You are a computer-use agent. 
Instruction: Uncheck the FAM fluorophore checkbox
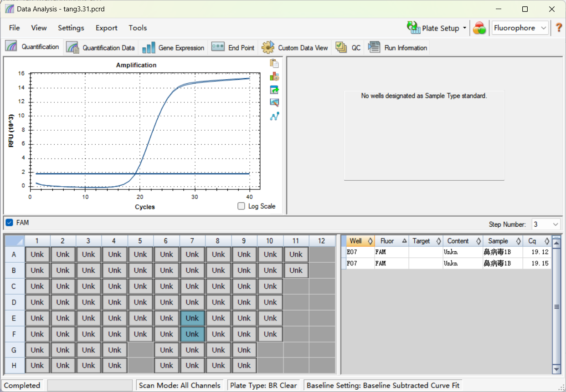click(x=9, y=223)
